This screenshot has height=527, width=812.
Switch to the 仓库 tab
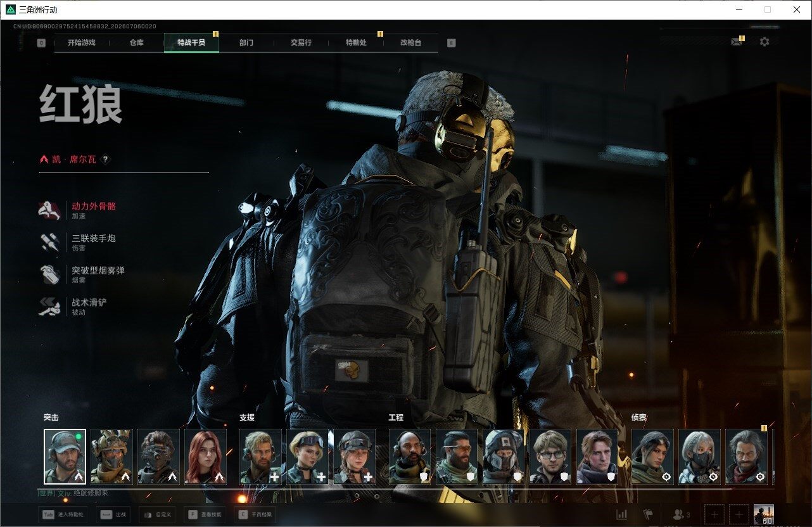(137, 42)
